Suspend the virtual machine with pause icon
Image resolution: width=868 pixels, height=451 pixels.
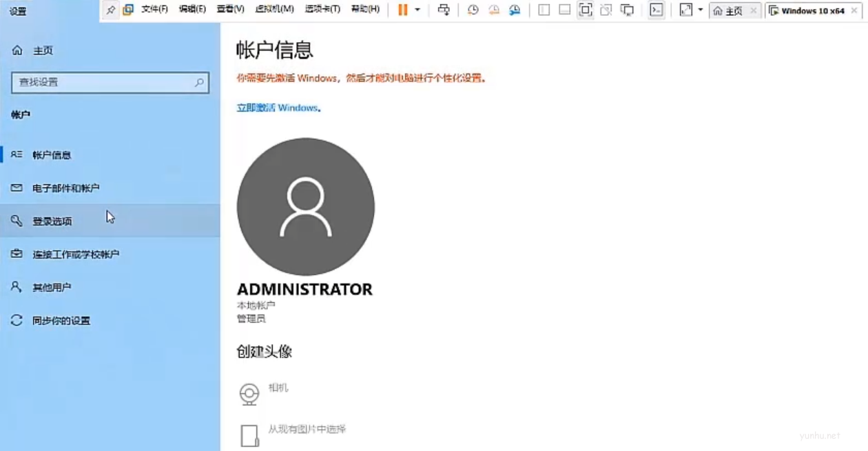403,10
